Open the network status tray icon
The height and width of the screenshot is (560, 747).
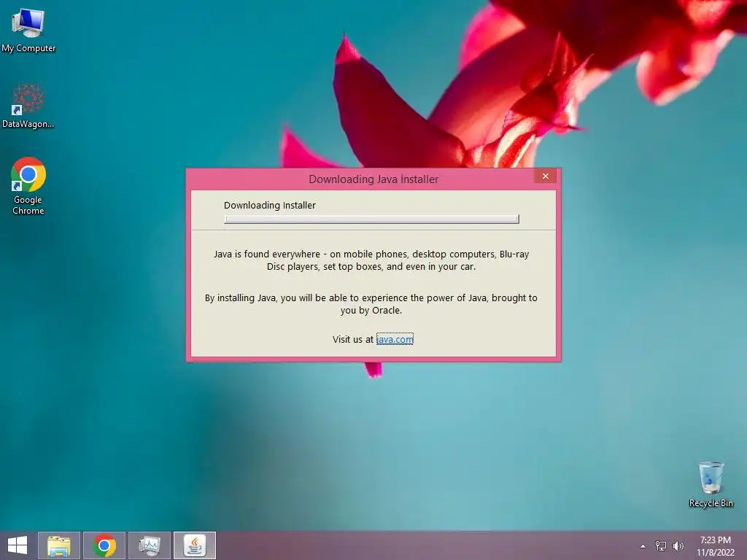661,546
